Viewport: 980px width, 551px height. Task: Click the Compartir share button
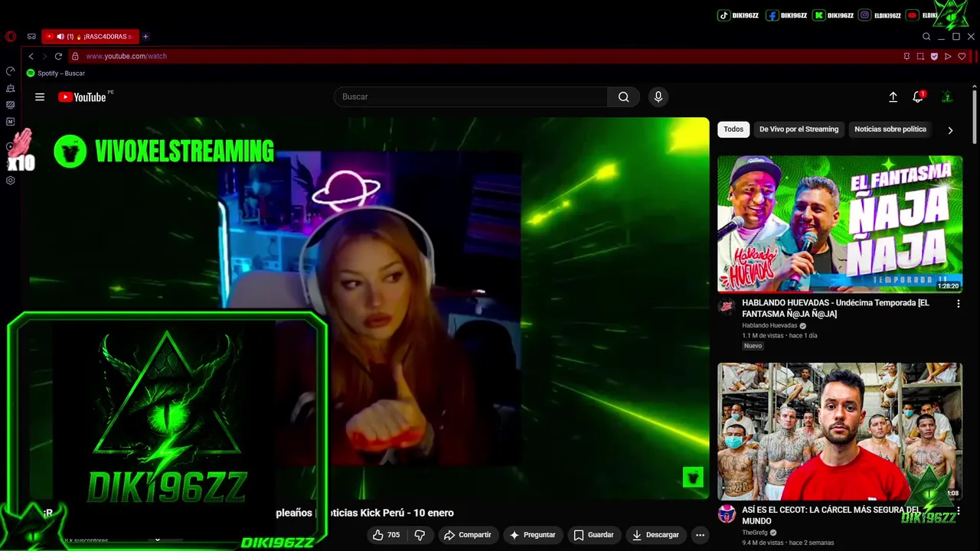(x=467, y=535)
